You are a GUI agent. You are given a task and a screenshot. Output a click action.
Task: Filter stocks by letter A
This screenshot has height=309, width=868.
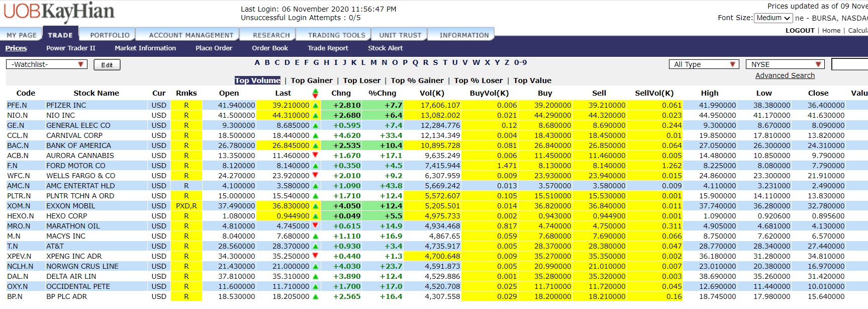(x=257, y=63)
